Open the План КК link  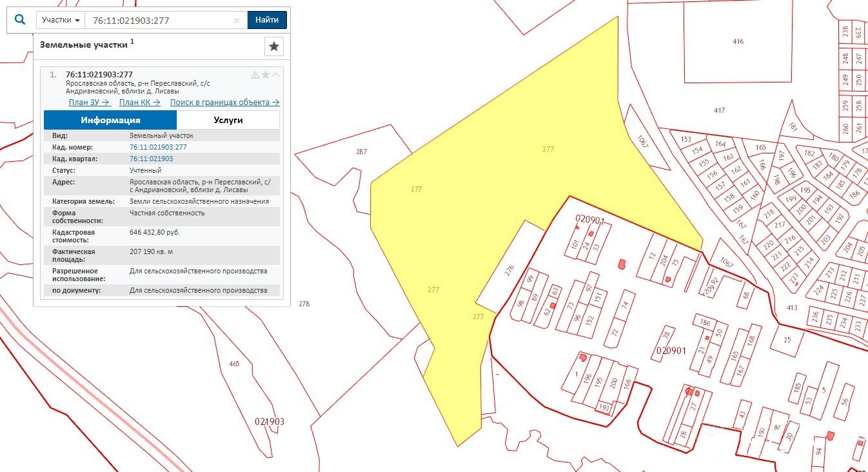140,103
